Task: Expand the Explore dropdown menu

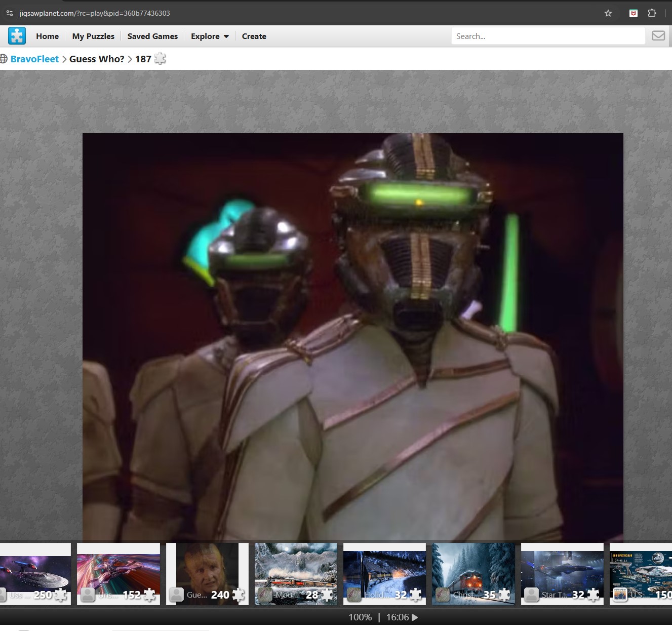Action: click(210, 36)
